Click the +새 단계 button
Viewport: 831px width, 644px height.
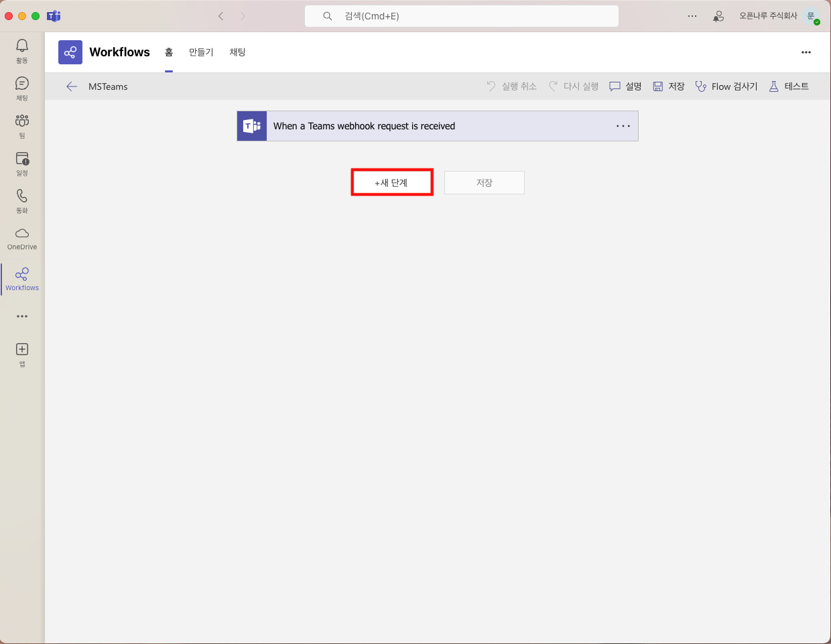pos(392,182)
